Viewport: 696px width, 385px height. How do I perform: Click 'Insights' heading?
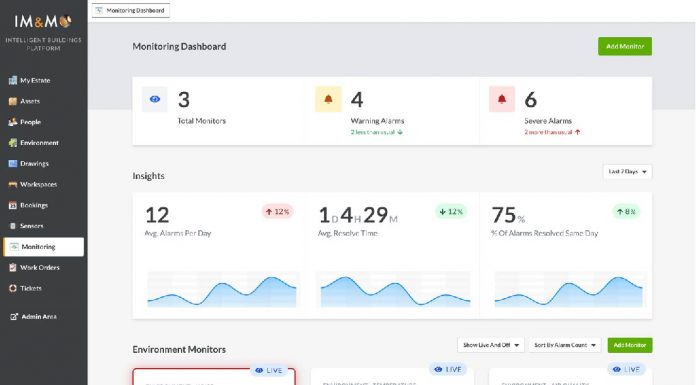[148, 176]
